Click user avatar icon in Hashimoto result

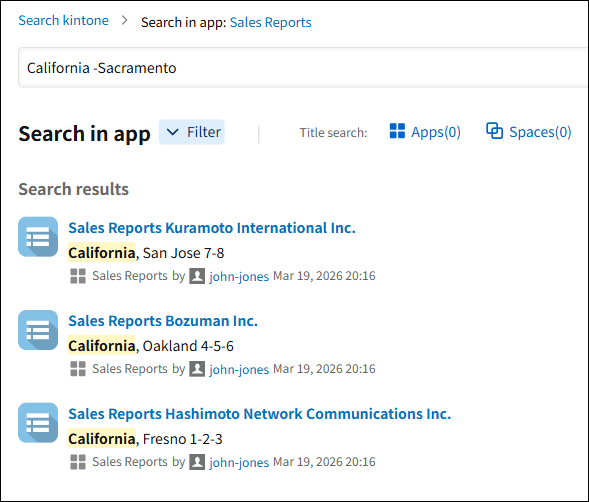(x=197, y=462)
